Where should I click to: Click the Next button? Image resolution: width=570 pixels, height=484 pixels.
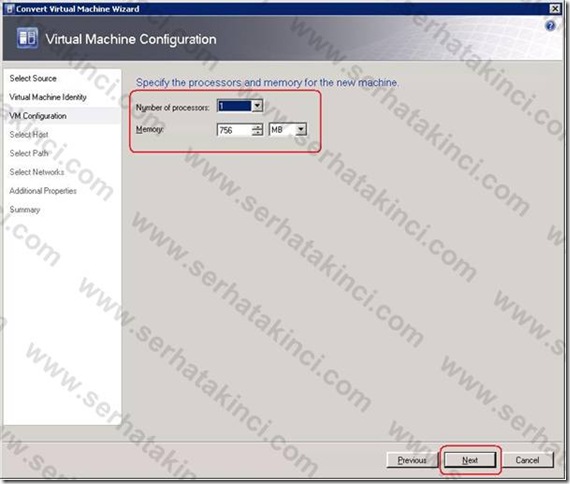point(470,460)
